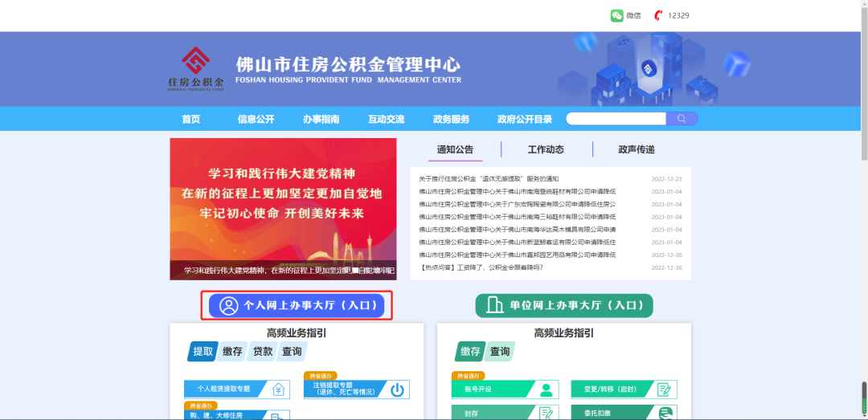This screenshot has width=868, height=420.
Task: Click the site search input field
Action: (x=616, y=118)
